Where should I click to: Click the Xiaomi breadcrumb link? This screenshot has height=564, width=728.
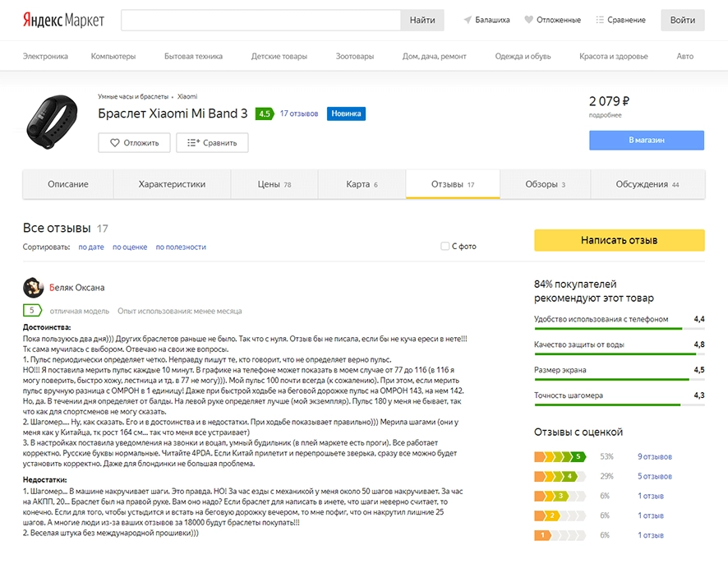[187, 97]
